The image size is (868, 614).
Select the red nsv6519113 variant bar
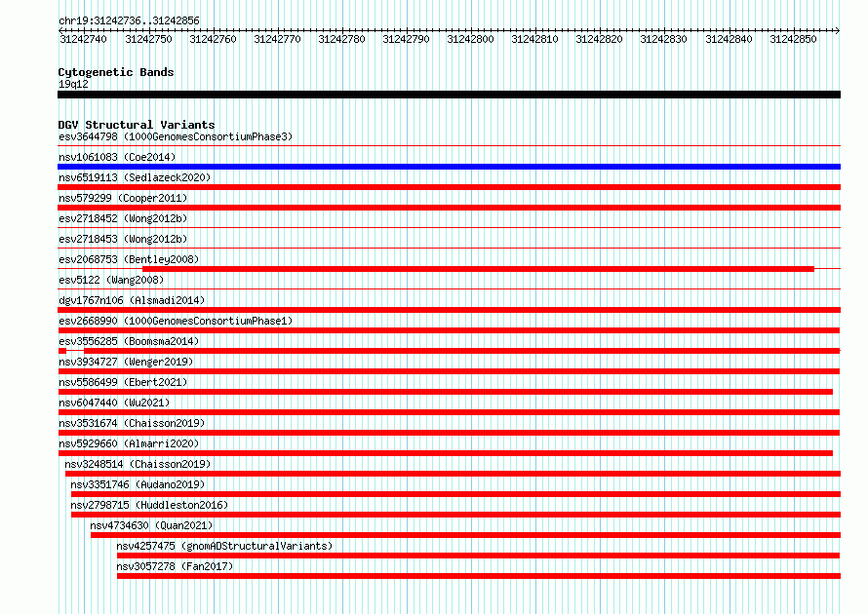[x=449, y=187]
